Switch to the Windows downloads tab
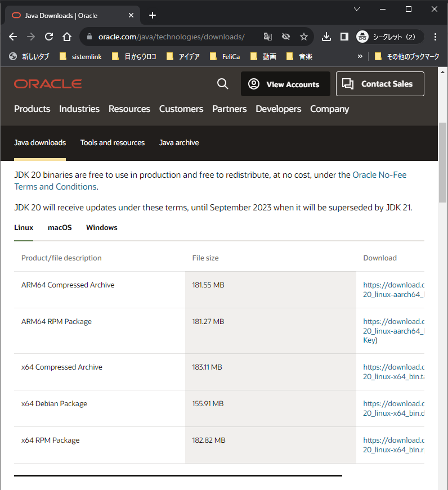 pyautogui.click(x=101, y=227)
